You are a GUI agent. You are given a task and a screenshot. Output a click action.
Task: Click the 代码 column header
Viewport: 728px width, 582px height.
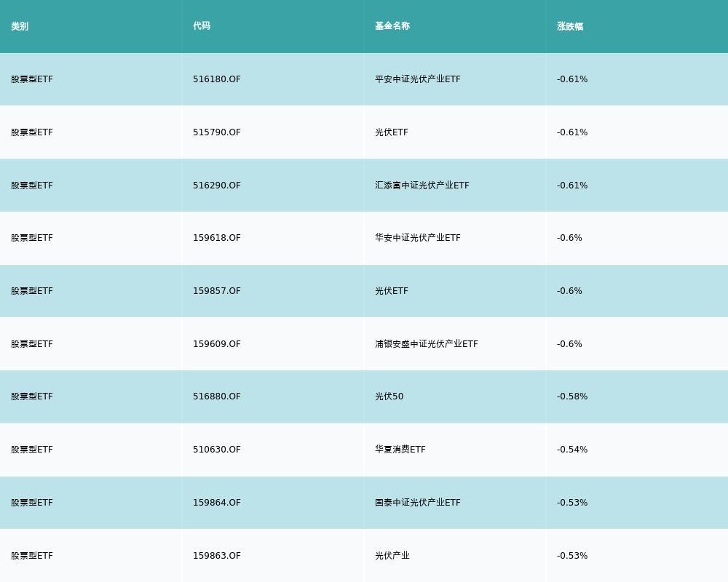[202, 26]
